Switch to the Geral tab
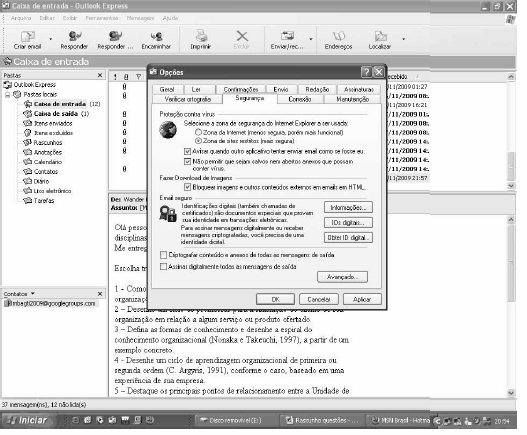 point(167,89)
